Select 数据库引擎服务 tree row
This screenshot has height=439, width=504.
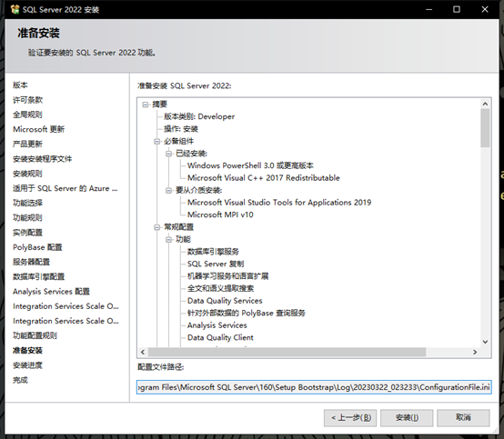point(213,252)
